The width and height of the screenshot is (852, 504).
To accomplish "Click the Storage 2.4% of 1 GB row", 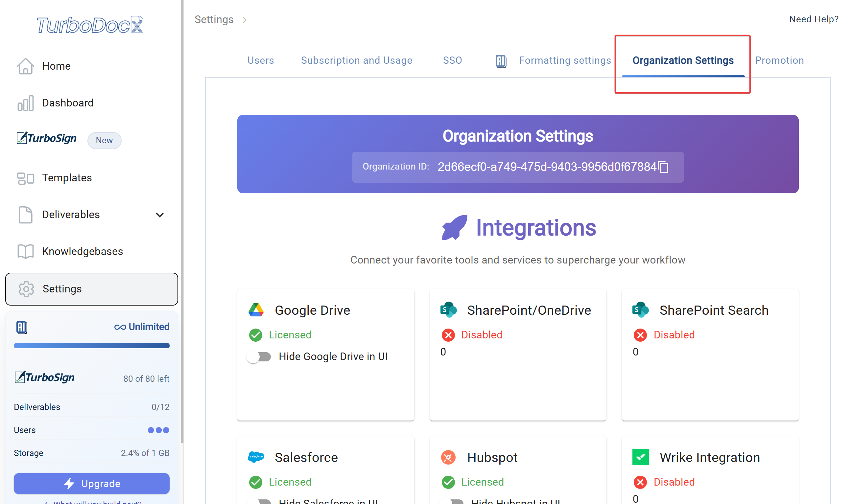I will click(x=92, y=453).
